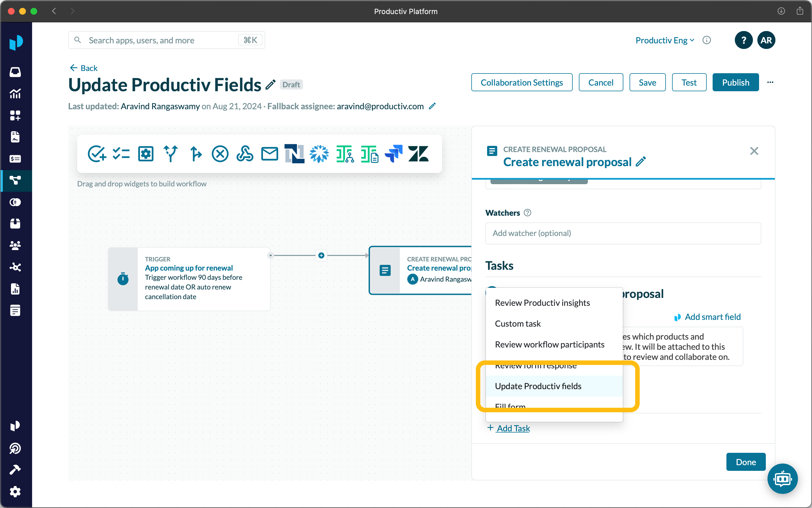Open the three-dot more options menu
Image resolution: width=812 pixels, height=508 pixels.
(770, 82)
